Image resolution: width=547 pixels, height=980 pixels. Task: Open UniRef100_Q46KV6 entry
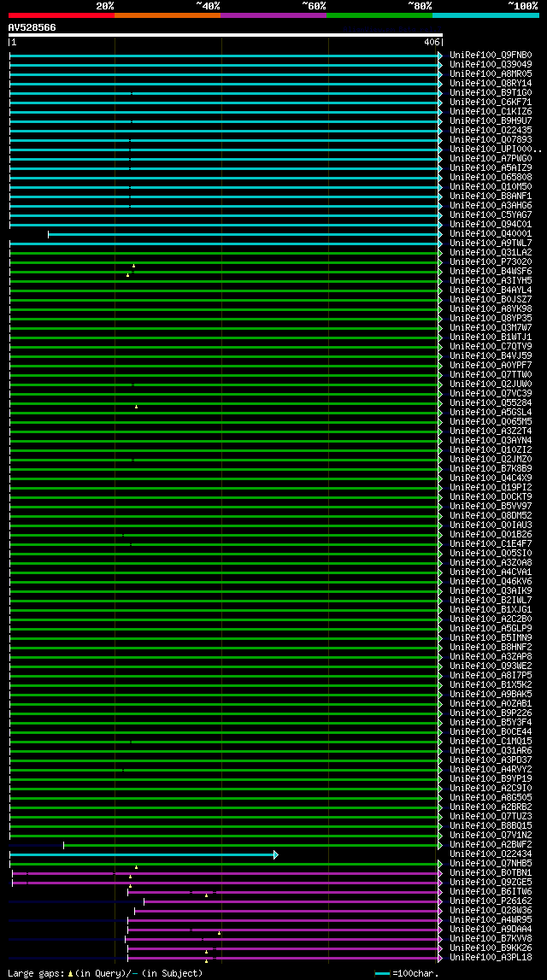coord(491,581)
